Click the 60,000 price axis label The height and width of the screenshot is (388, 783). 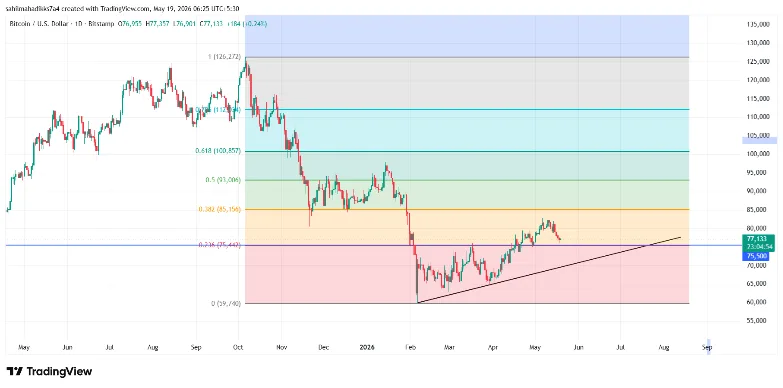[757, 303]
